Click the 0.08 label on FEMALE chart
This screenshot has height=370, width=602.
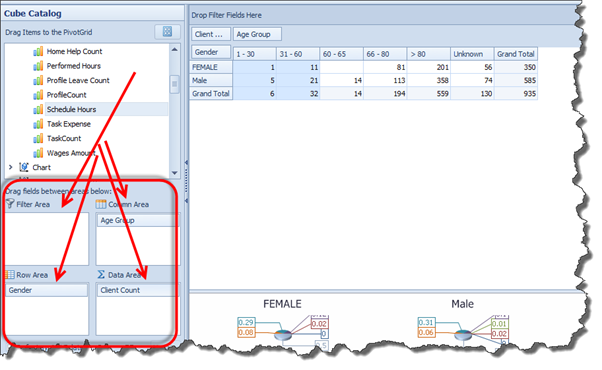[246, 332]
